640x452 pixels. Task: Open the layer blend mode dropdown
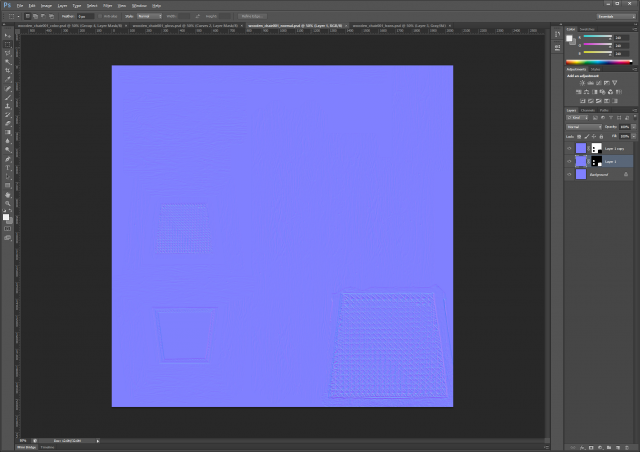(x=584, y=127)
